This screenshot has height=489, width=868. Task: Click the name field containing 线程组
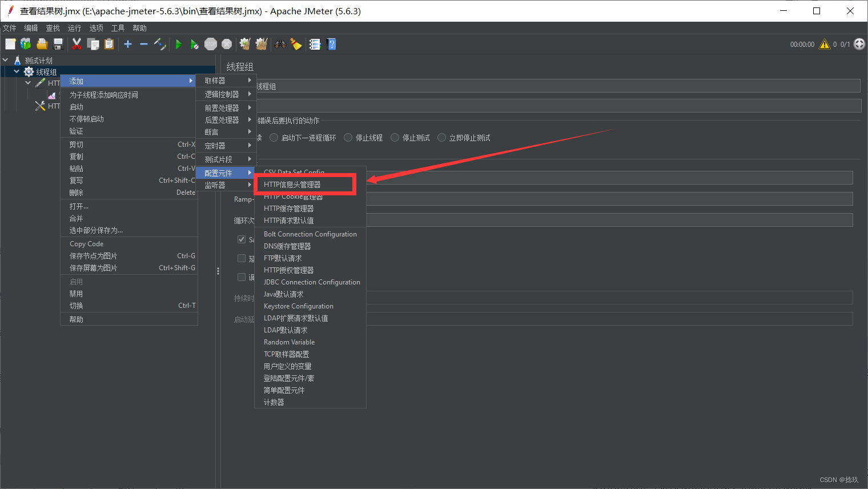coord(558,86)
